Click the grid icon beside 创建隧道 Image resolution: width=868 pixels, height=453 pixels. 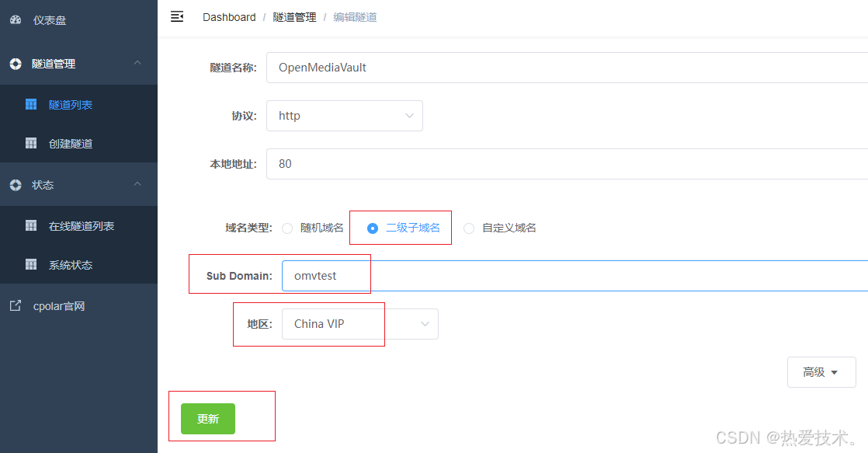point(31,143)
